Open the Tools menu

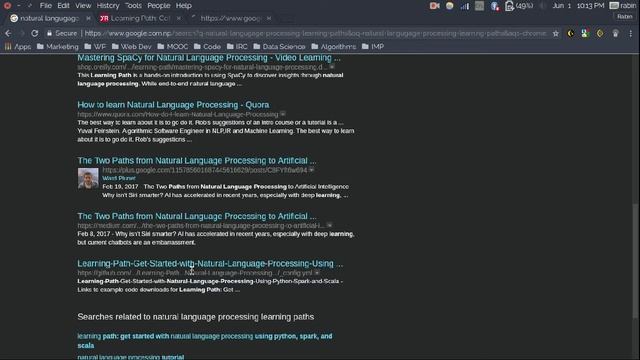click(x=133, y=6)
